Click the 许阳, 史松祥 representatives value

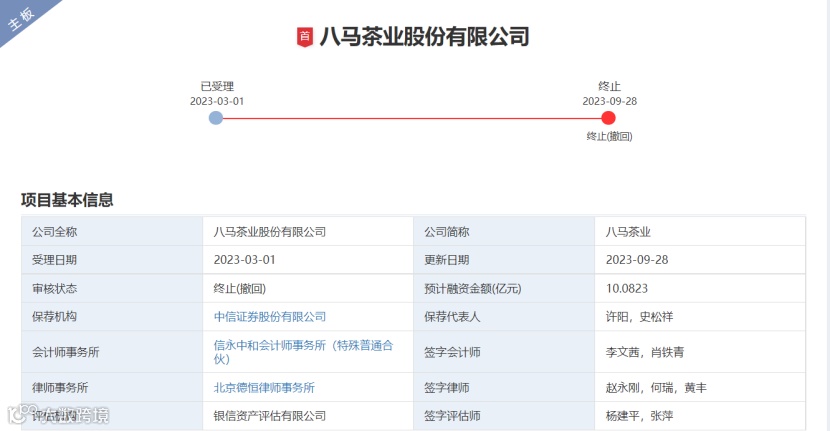tap(639, 317)
